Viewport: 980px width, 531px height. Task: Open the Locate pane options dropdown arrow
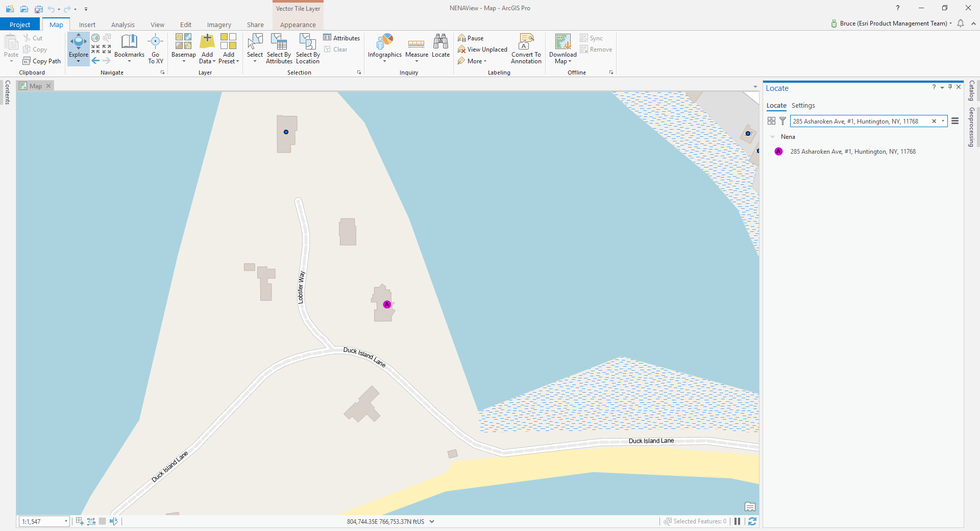tap(942, 87)
